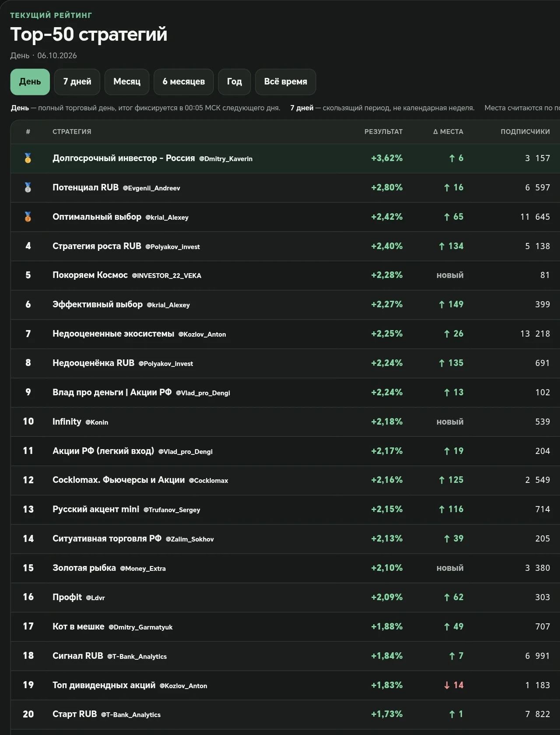Open the Русский акцент mini strategy
This screenshot has width=560, height=735.
(96, 509)
